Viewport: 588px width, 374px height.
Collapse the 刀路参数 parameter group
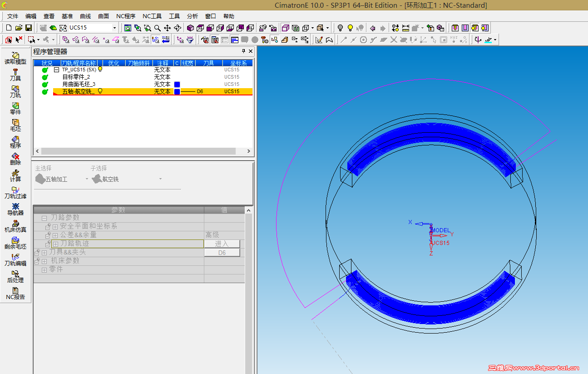44,218
